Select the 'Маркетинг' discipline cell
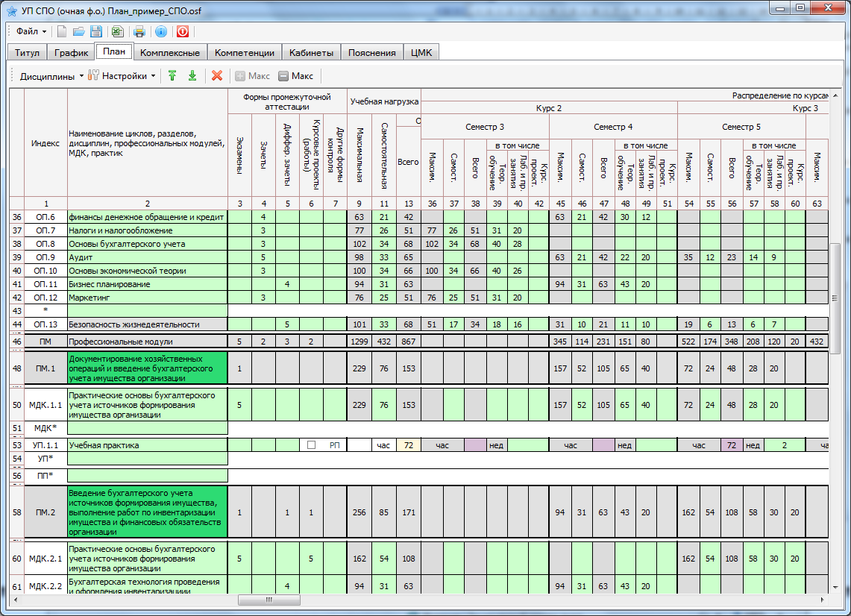 [x=147, y=298]
